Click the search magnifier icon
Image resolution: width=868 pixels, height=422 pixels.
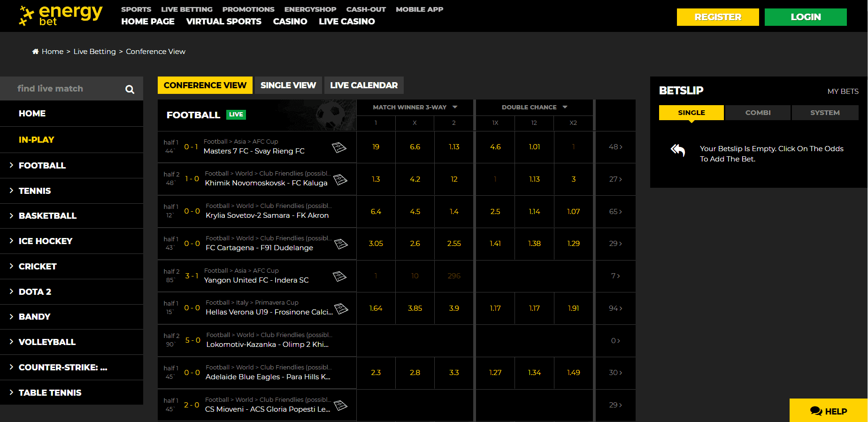click(130, 89)
